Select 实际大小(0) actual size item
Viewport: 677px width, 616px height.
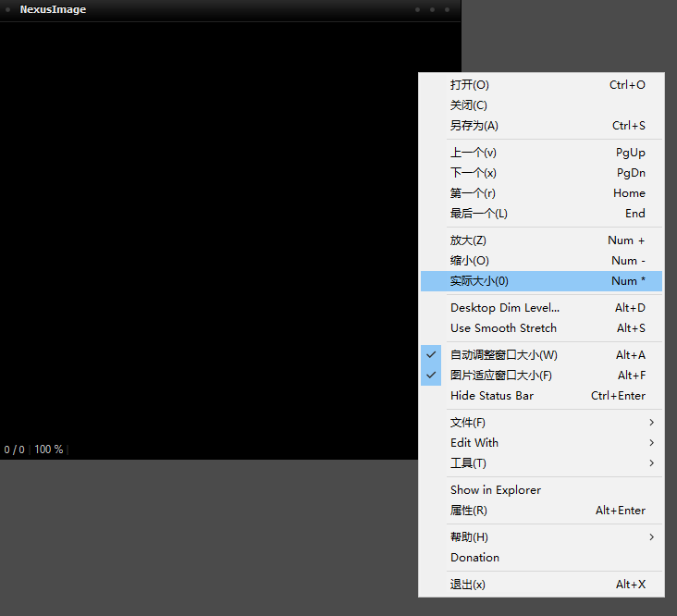tap(479, 281)
